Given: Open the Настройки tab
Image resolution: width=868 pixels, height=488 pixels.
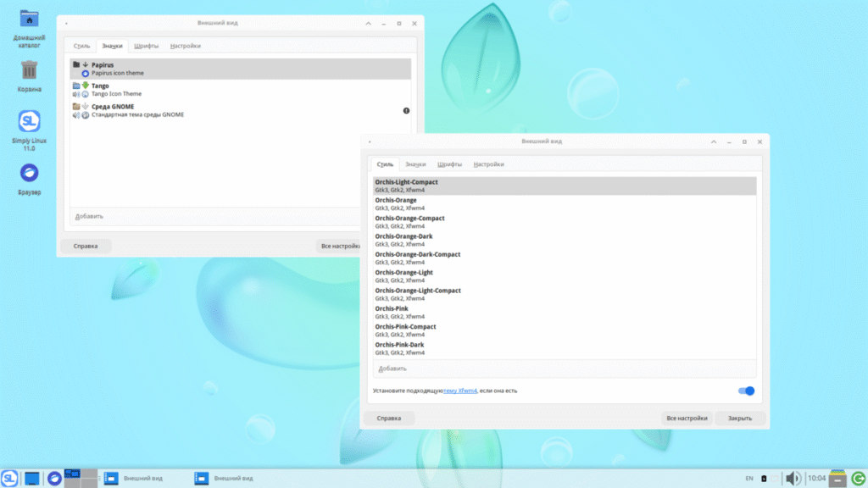Looking at the screenshot, I should tap(488, 164).
